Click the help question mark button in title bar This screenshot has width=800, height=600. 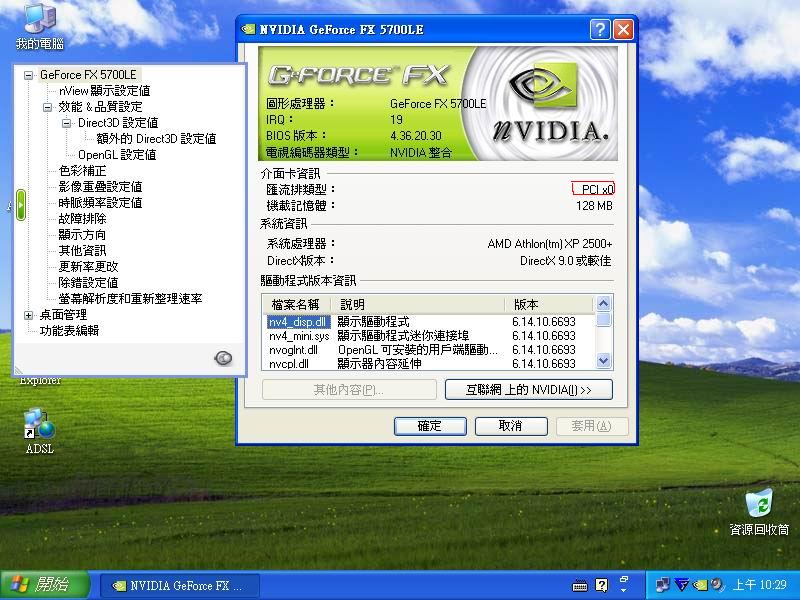[600, 30]
